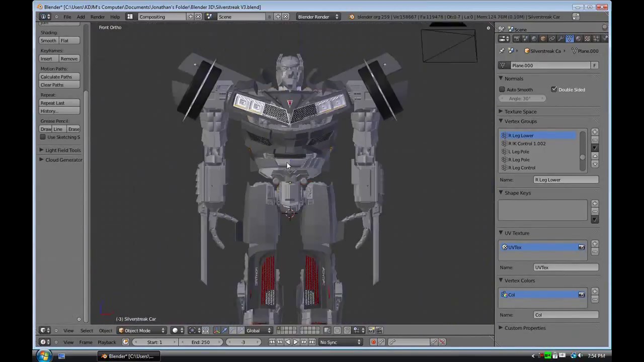Click the Grease Pencil Erase button

point(73,129)
